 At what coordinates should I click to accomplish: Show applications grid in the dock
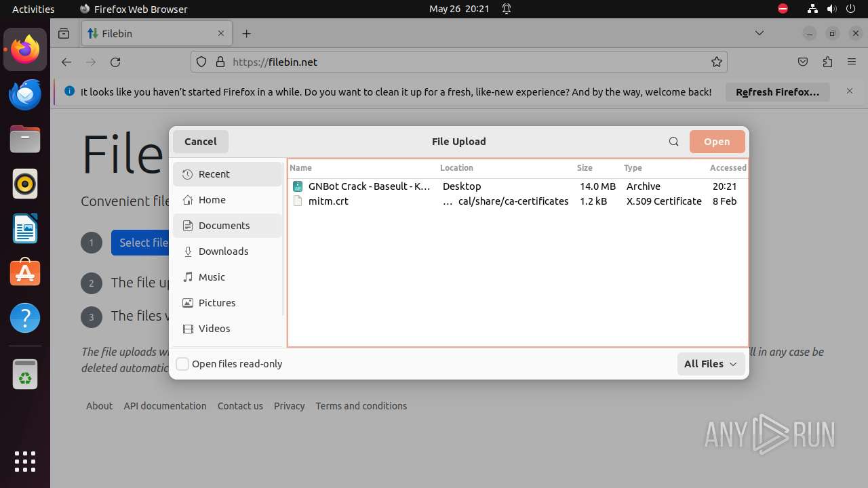point(25,461)
